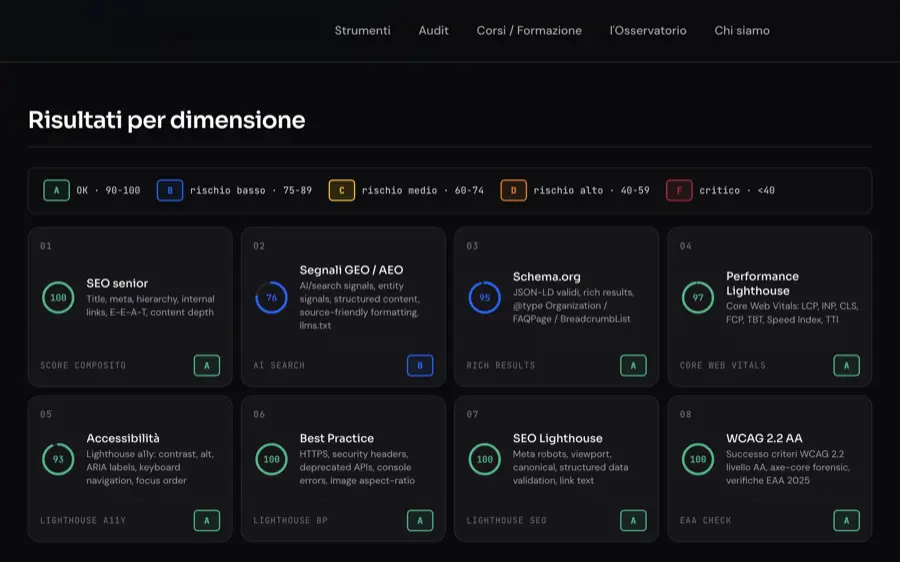Click the 'Core Web Vitals: LCP, INP' description

click(x=792, y=313)
